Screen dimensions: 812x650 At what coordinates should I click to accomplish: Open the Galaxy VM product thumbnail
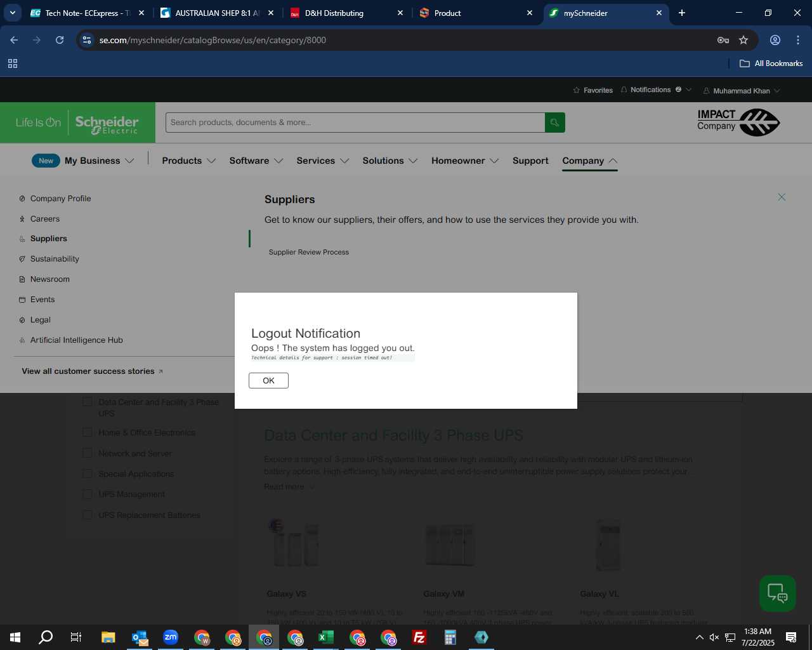450,545
